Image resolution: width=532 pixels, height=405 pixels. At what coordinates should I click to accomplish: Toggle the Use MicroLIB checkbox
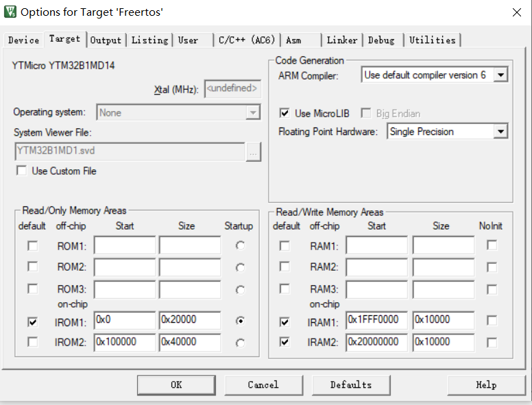click(x=285, y=113)
